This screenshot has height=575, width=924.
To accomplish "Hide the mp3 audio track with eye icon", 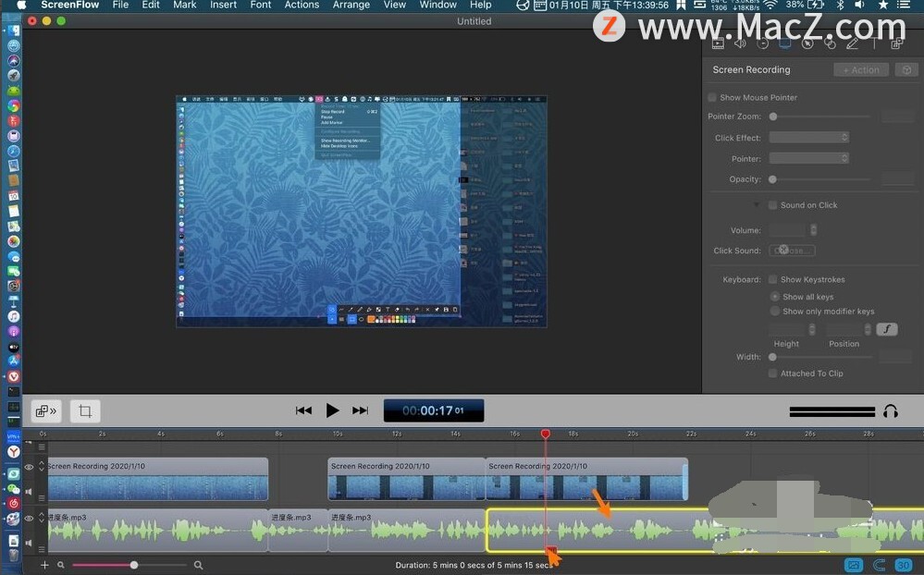I will [x=29, y=519].
